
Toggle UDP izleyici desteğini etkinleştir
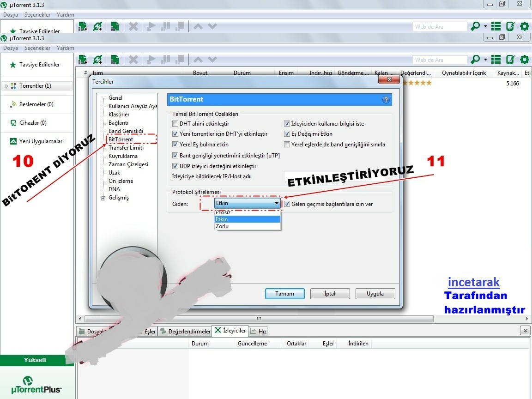(x=175, y=166)
